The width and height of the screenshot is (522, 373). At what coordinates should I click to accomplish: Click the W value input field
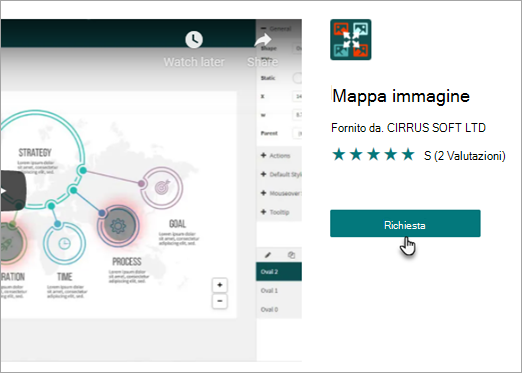pos(297,115)
